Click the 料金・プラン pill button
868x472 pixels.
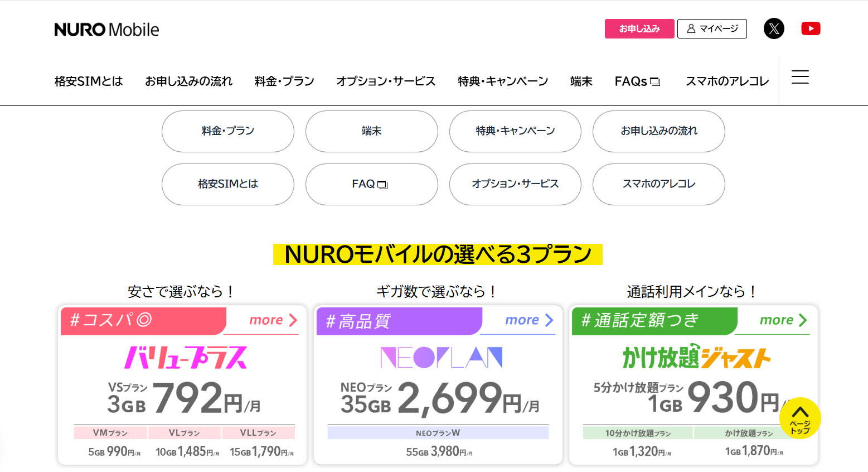click(228, 131)
